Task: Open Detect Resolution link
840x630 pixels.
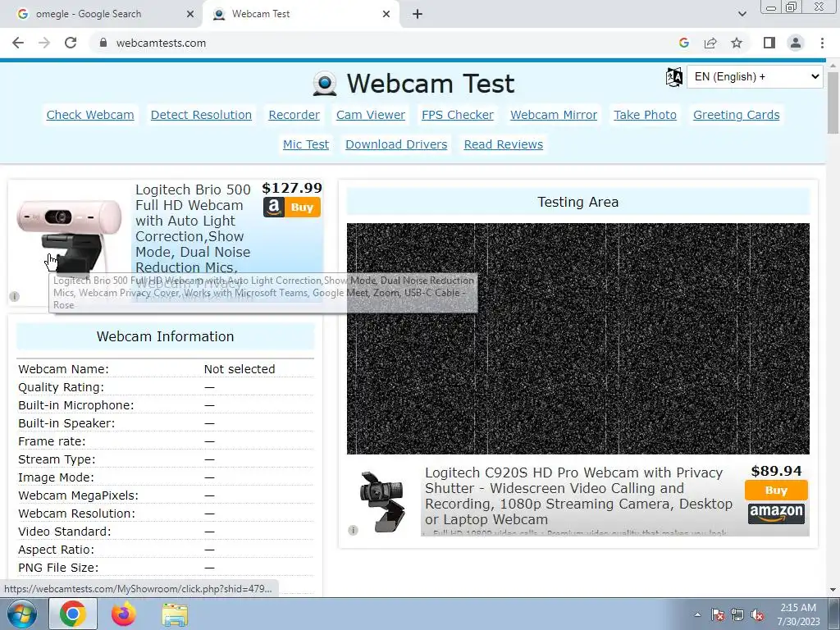Action: tap(201, 115)
